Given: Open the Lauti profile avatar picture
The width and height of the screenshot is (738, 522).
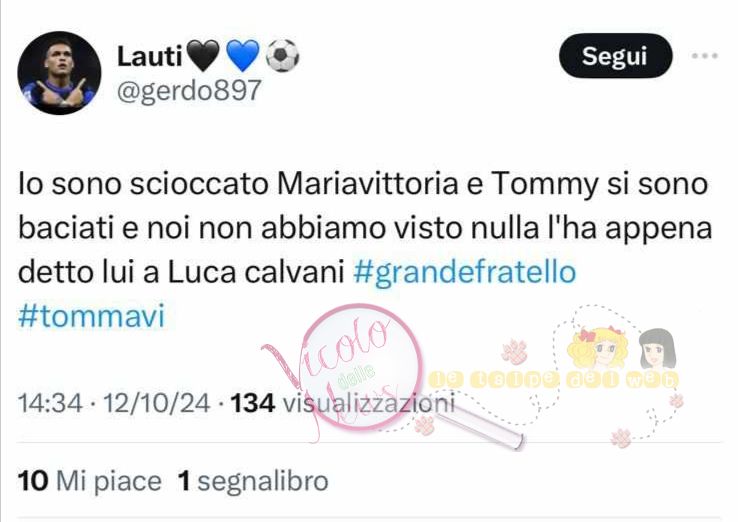Looking at the screenshot, I should [59, 72].
